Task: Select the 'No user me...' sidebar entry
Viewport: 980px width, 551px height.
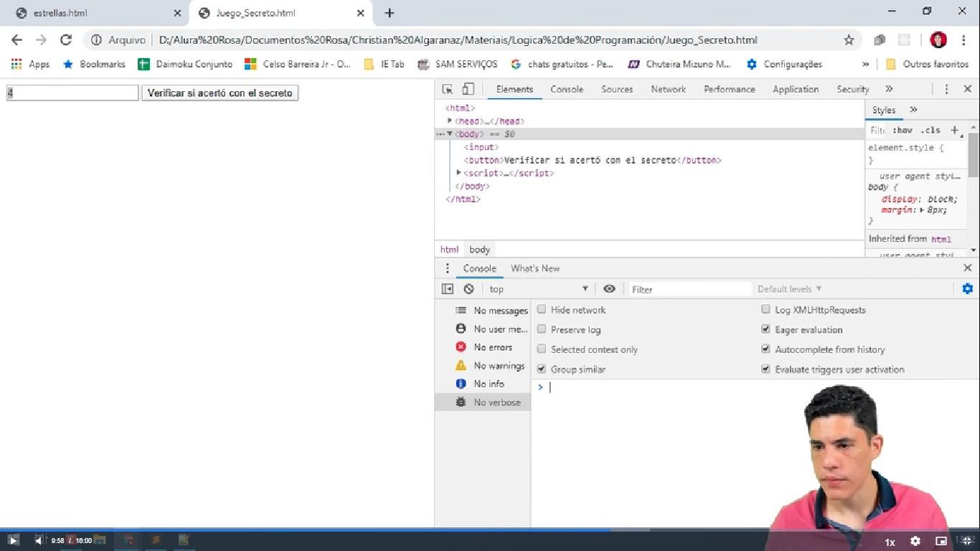Action: (x=483, y=329)
